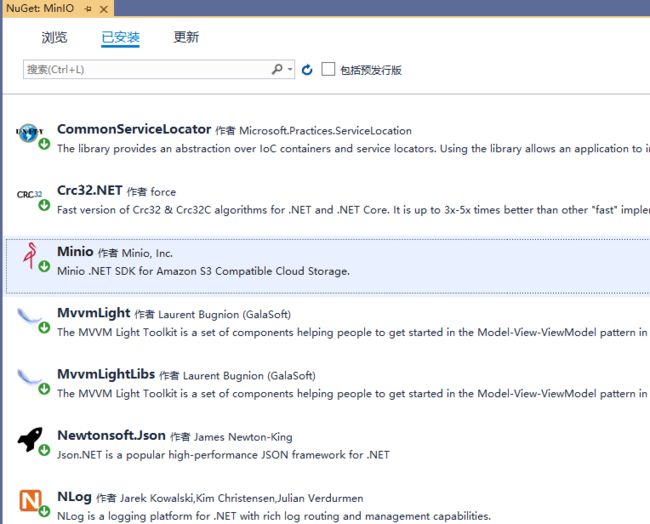Click the MvvmLightLibs feather icon
The height and width of the screenshot is (524, 650).
(x=28, y=377)
